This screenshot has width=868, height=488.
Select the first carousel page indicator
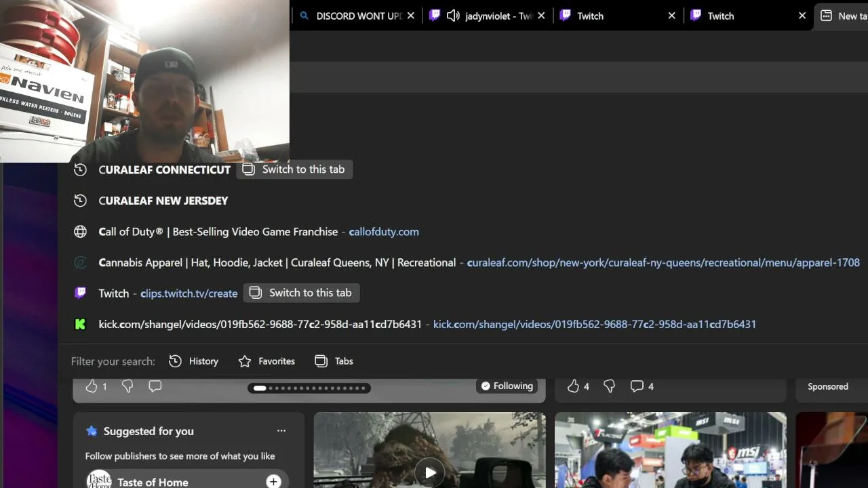(x=260, y=388)
